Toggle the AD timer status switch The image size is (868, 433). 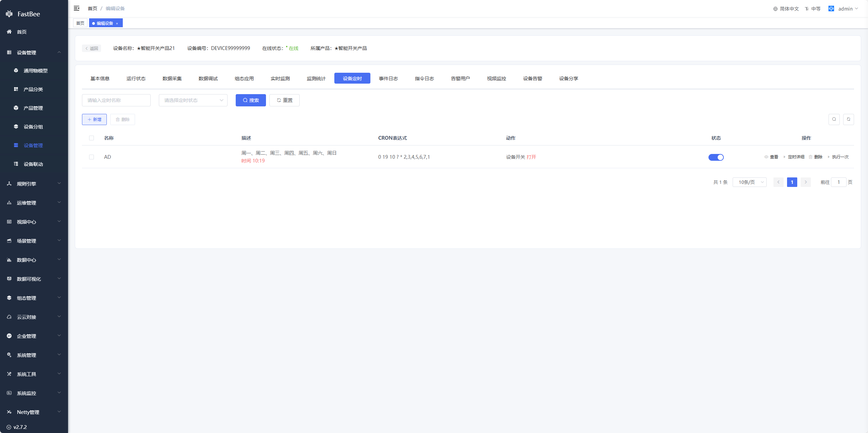(716, 157)
